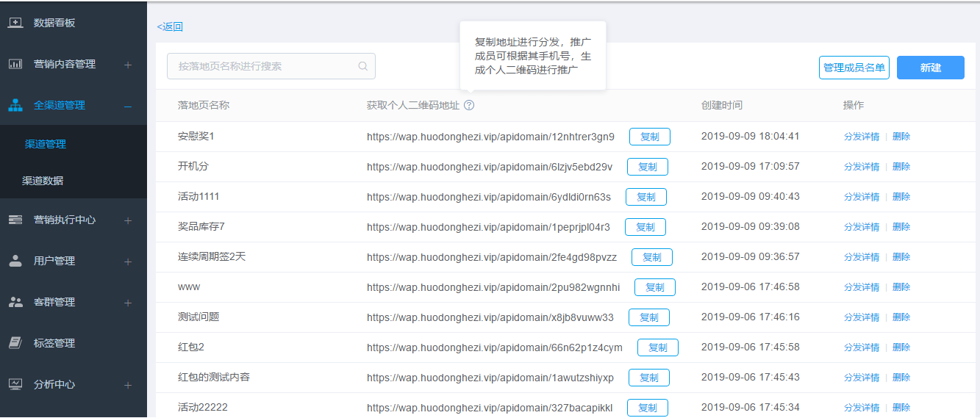Expand 用户管理 with the plus sign

128,262
